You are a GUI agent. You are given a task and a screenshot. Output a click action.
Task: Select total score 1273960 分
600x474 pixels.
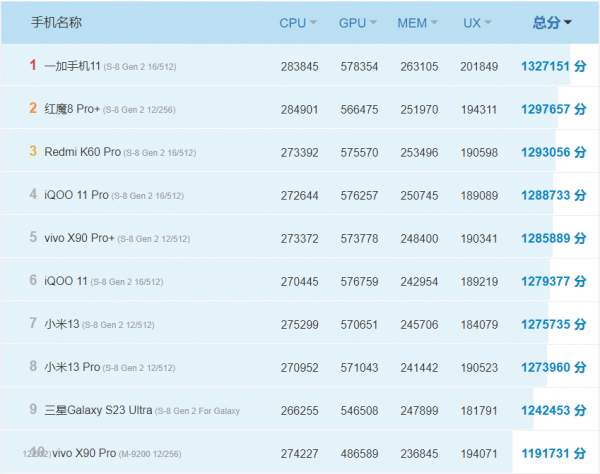tap(554, 367)
